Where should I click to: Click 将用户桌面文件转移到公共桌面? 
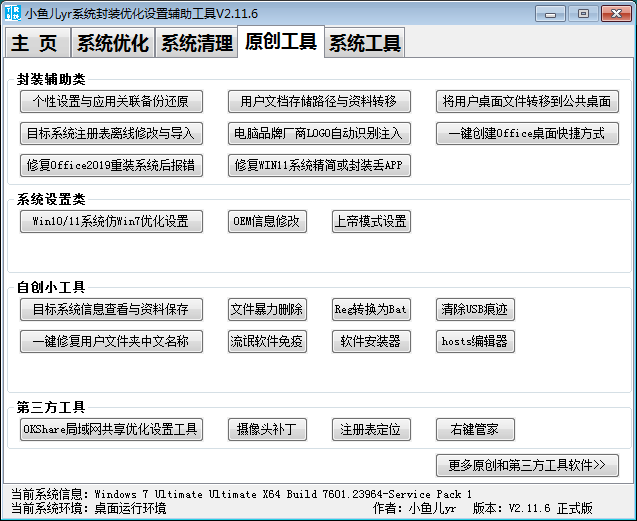[527, 102]
